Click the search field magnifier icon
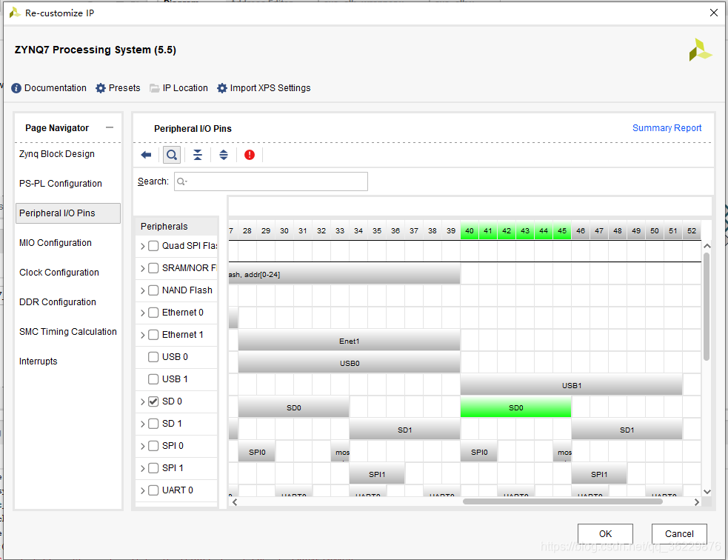The image size is (728, 560). [x=181, y=181]
